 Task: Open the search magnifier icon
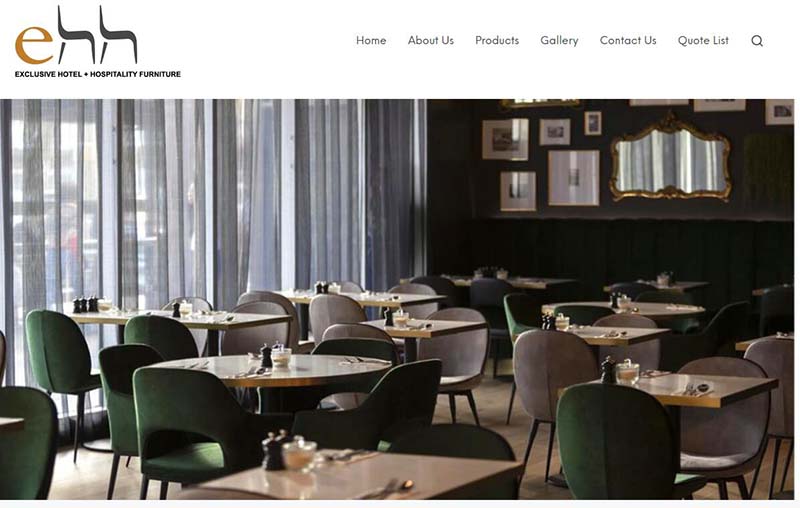[757, 41]
